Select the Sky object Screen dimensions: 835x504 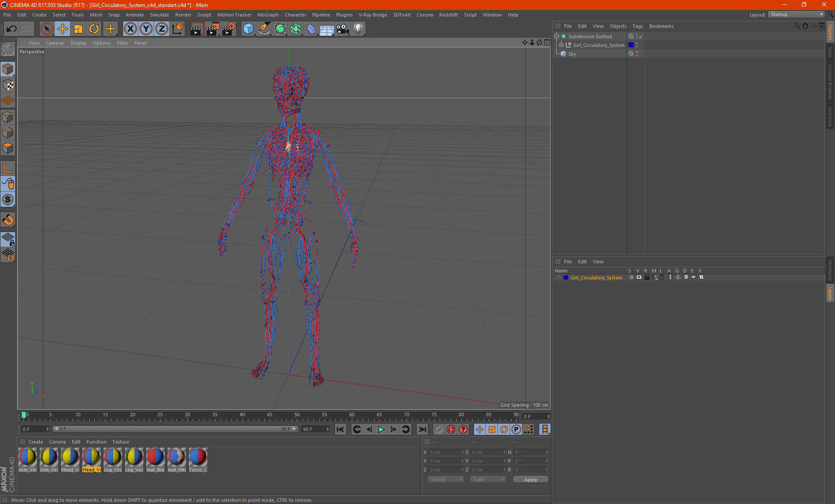point(572,54)
